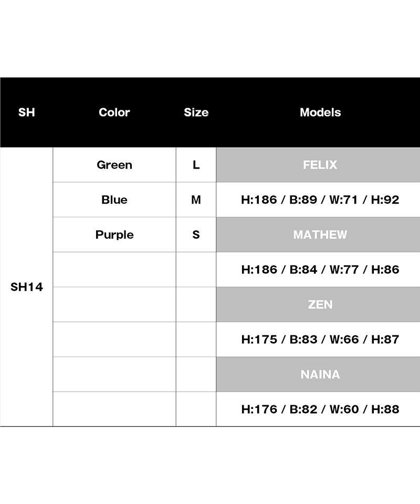This screenshot has height=504, width=420.
Task: Click the ZEN model name
Action: pyautogui.click(x=320, y=304)
